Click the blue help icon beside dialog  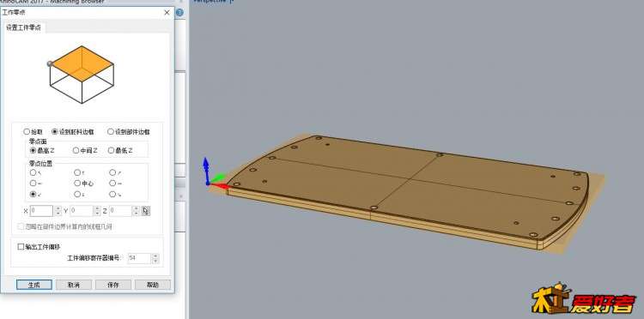pos(179,13)
